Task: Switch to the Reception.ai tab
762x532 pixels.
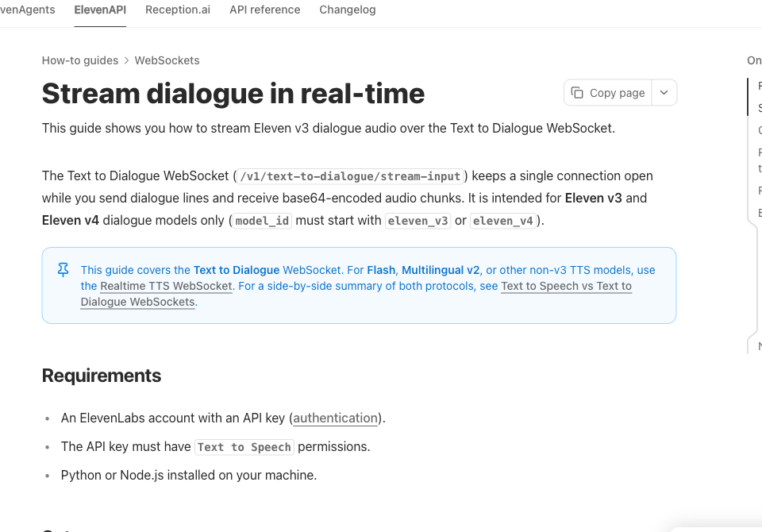Action: pos(178,10)
